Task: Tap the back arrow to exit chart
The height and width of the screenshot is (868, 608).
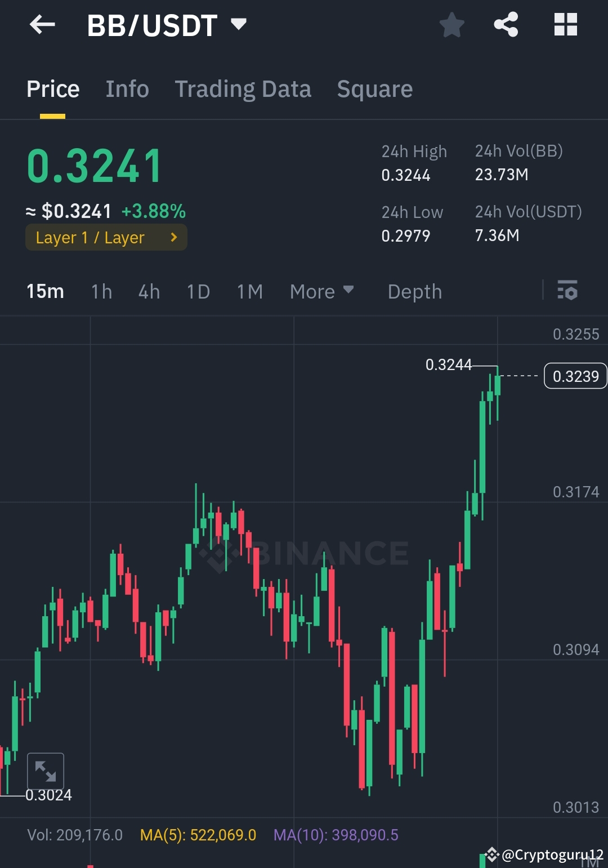Action: (41, 24)
